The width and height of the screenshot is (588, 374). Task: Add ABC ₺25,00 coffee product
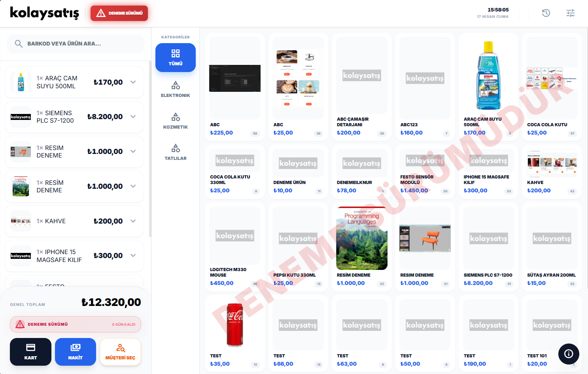click(x=298, y=87)
